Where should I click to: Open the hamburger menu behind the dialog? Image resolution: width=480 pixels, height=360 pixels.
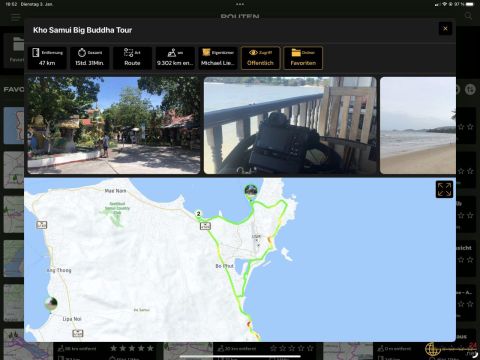[15, 17]
